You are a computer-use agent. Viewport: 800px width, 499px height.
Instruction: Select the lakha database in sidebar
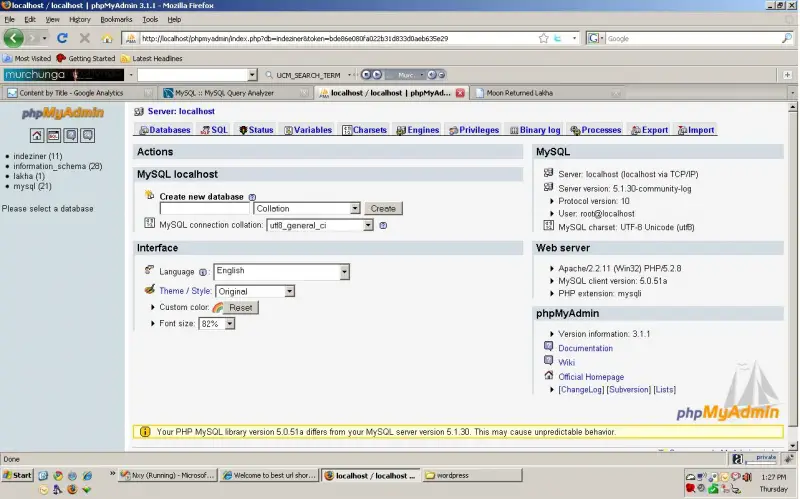click(29, 176)
